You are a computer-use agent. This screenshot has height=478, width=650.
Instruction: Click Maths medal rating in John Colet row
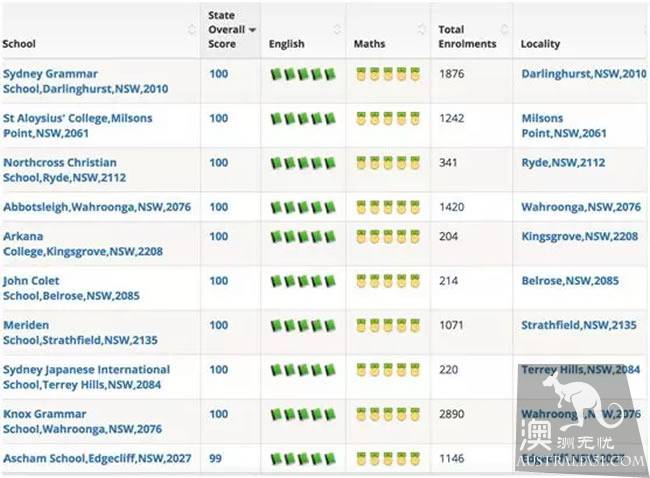[x=388, y=281]
